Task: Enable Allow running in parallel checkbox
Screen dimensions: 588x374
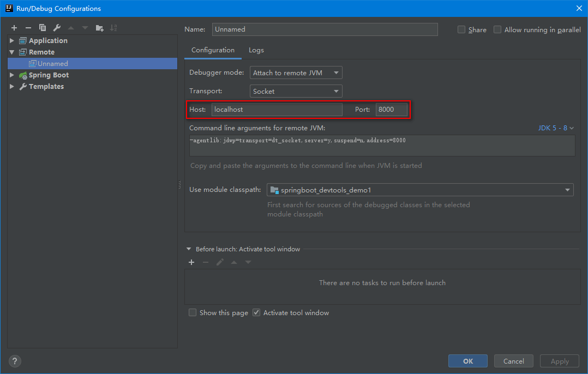Action: pos(497,29)
